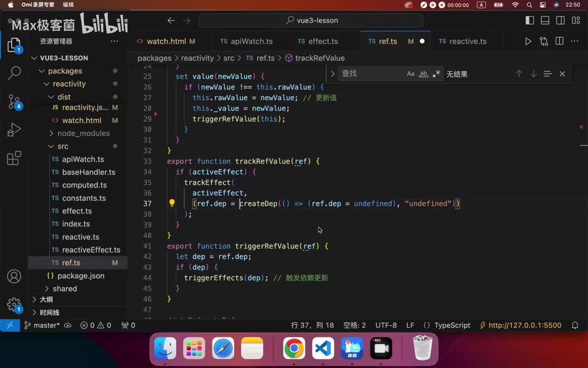Open the Manage gear settings
Viewport: 588px width, 368px height.
click(14, 305)
